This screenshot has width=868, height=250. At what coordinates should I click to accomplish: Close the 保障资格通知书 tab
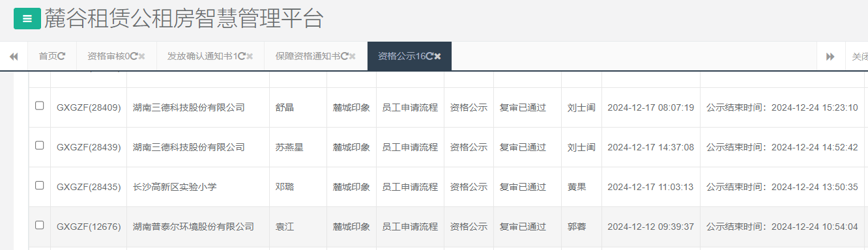(x=353, y=57)
